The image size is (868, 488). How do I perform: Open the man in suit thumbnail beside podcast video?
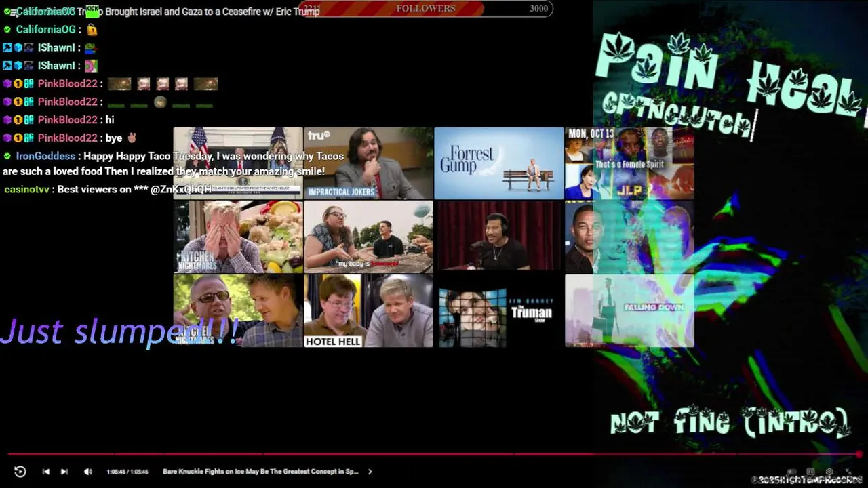629,237
